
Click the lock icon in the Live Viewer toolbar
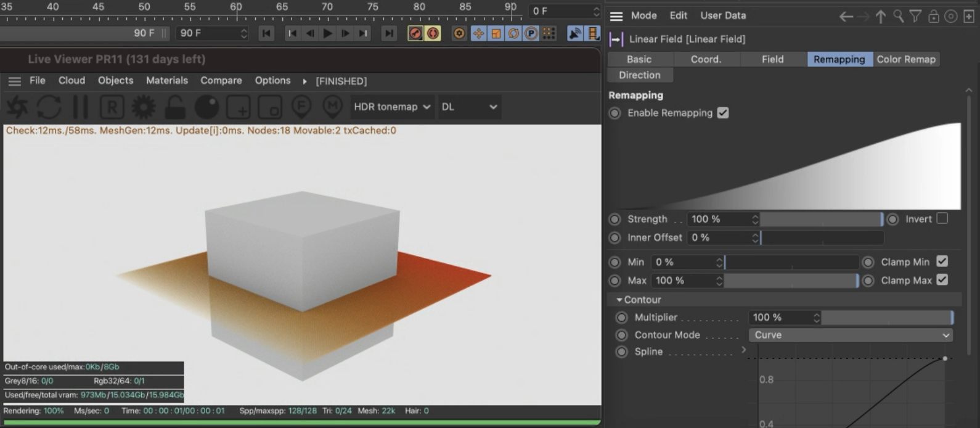tap(175, 107)
